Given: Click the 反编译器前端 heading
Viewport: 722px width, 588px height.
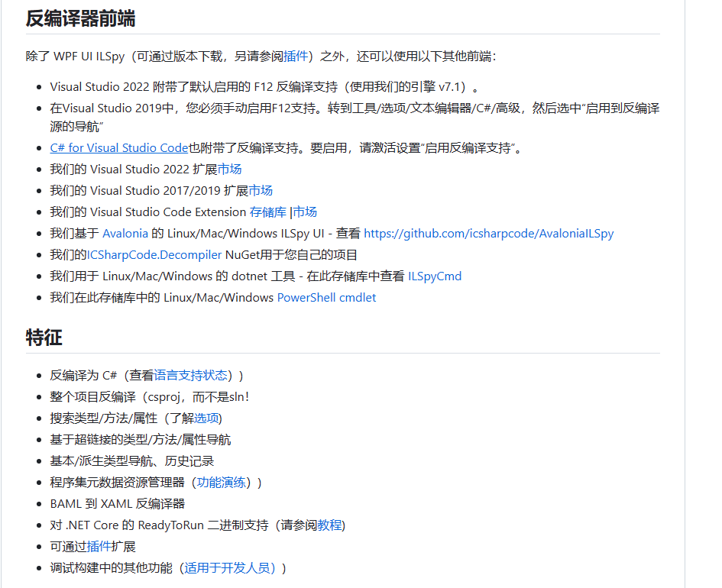Looking at the screenshot, I should point(80,19).
